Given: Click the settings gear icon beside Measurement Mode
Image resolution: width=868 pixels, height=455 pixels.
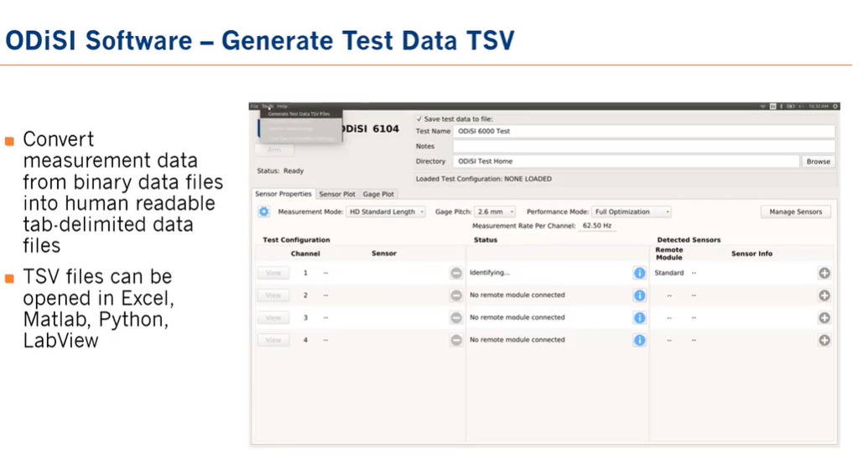Looking at the screenshot, I should coord(263,212).
